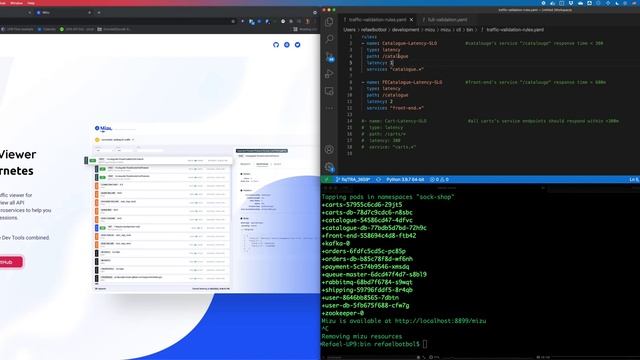
Task: Open the Calendar bookmark
Action: [47, 29]
